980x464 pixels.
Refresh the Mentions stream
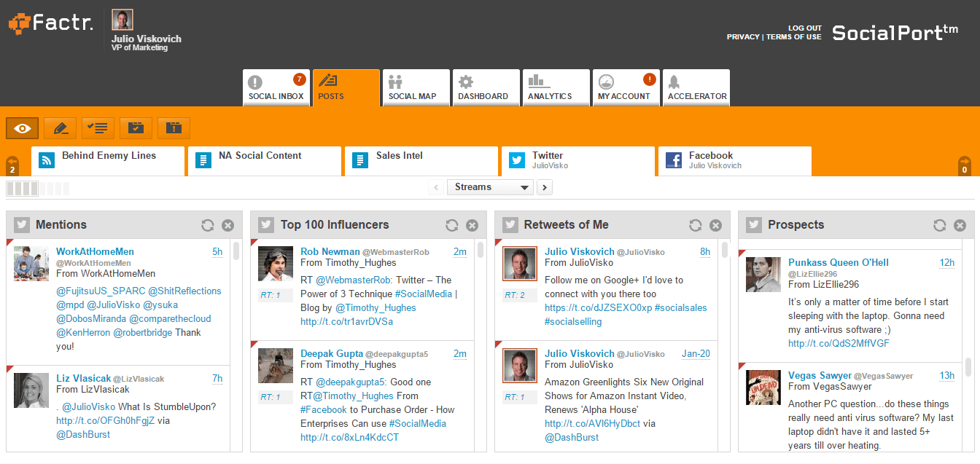click(x=208, y=226)
